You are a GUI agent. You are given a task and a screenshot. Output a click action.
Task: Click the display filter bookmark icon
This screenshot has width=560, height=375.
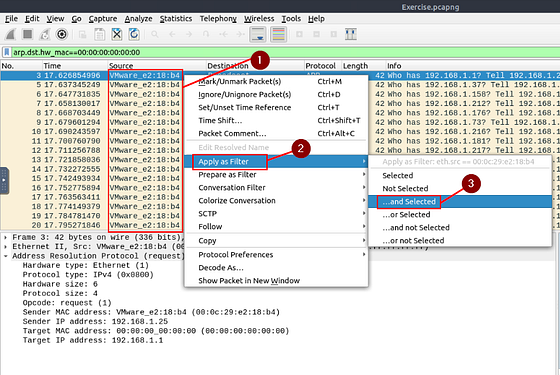pos(6,52)
